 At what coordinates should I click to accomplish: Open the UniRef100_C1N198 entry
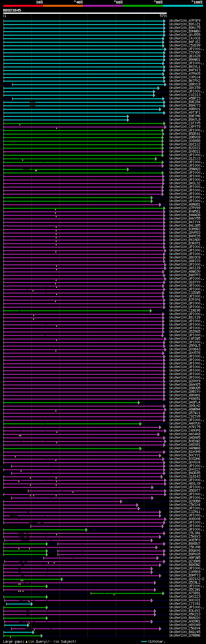pos(185,310)
